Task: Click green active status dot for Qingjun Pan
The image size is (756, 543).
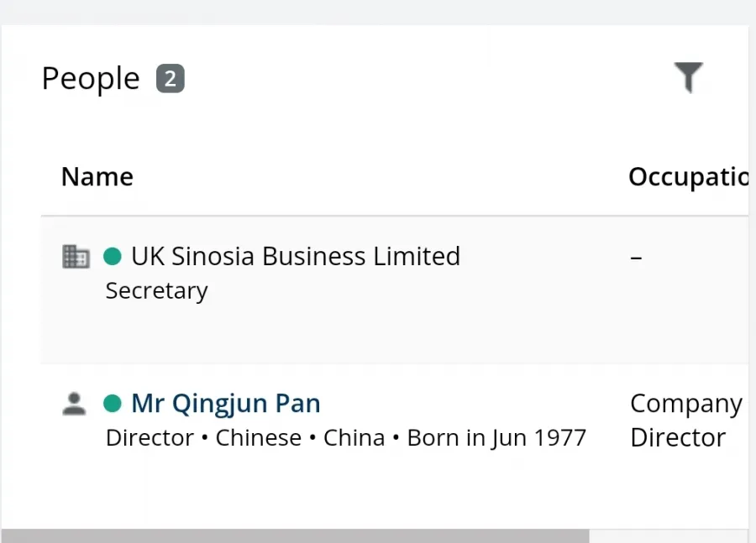Action: [x=113, y=404]
